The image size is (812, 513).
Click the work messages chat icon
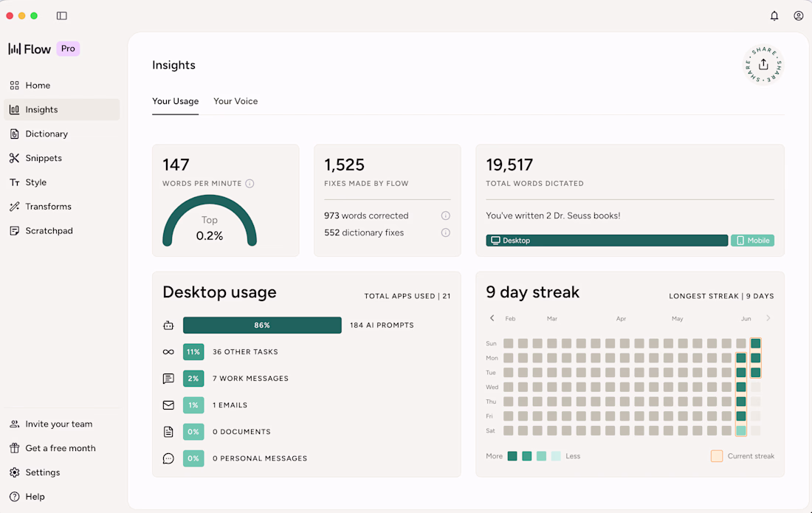pyautogui.click(x=168, y=379)
